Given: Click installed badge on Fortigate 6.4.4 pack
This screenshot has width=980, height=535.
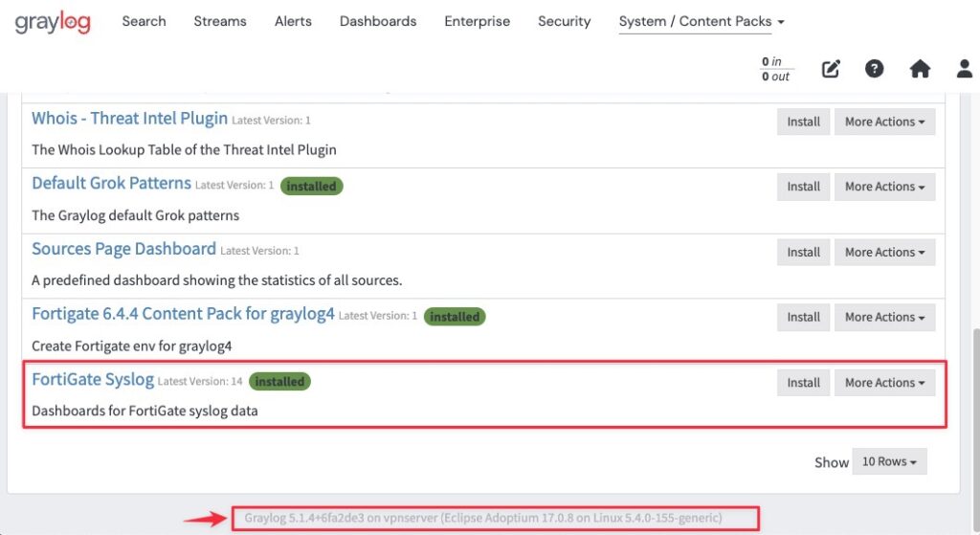Looking at the screenshot, I should click(x=455, y=317).
